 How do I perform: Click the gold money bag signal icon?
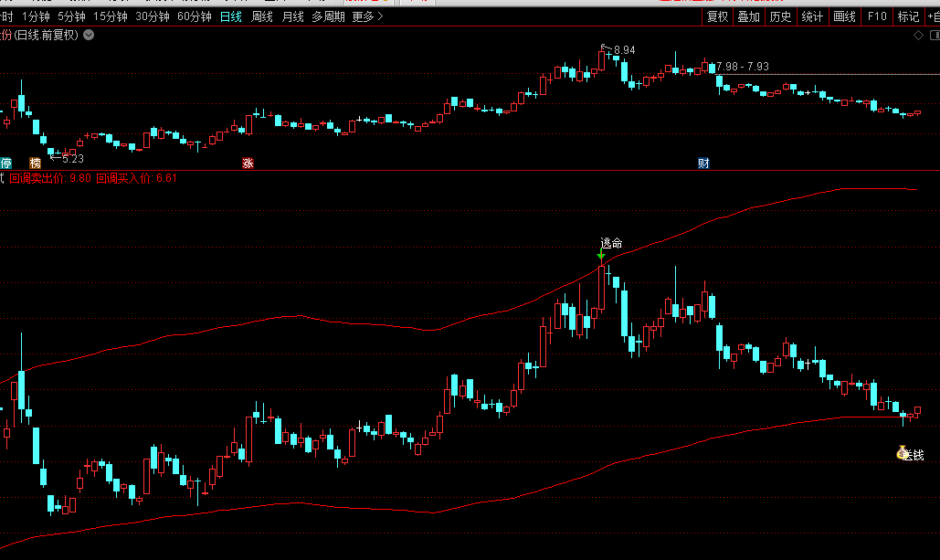coord(903,451)
